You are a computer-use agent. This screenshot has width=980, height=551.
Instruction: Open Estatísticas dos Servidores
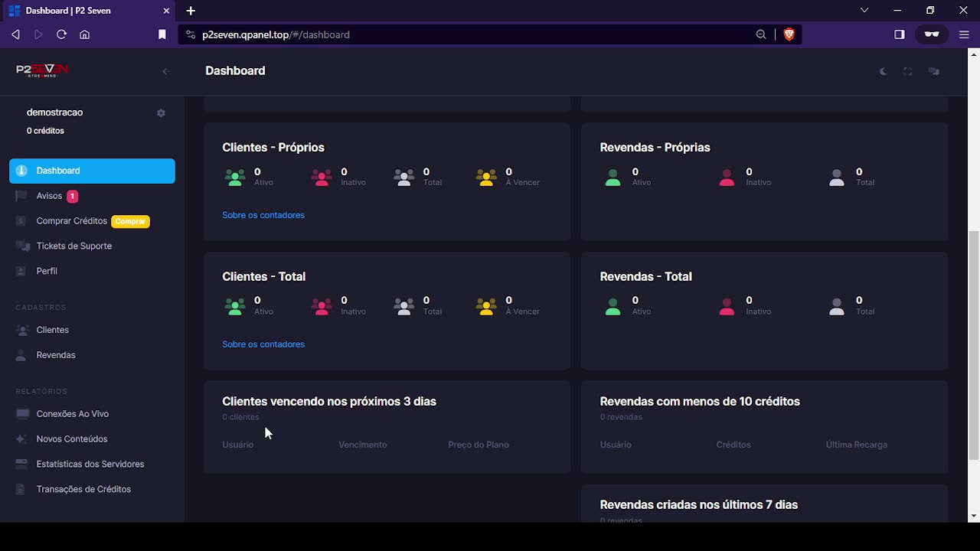pyautogui.click(x=90, y=465)
